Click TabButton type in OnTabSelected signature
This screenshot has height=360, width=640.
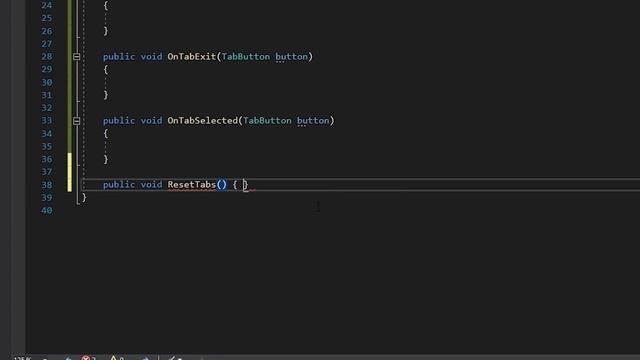pos(267,120)
